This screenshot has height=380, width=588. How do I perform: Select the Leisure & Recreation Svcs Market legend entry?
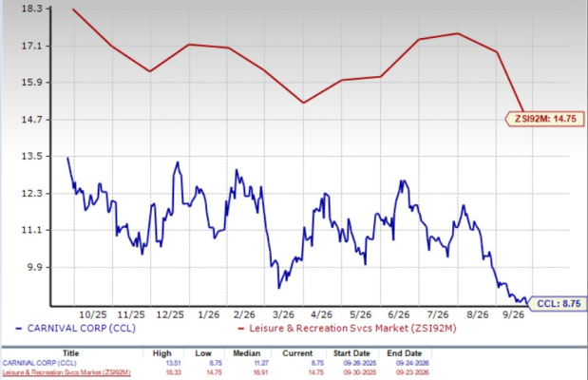(348, 329)
